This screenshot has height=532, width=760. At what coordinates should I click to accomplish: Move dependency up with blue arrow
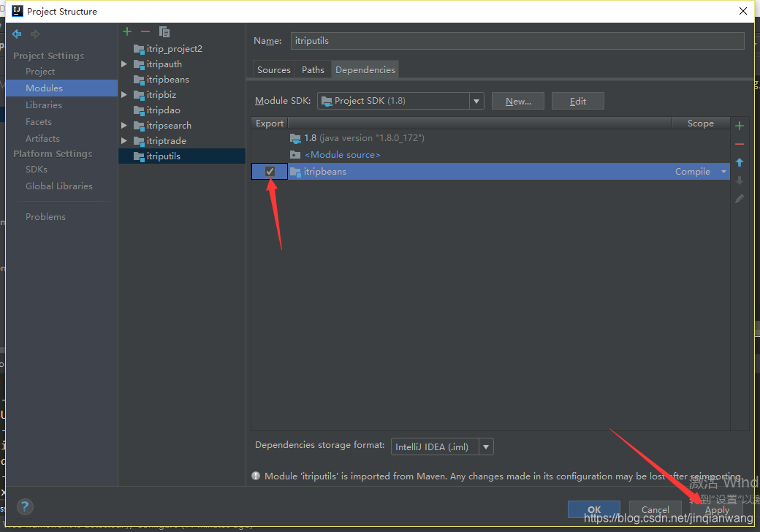(739, 162)
